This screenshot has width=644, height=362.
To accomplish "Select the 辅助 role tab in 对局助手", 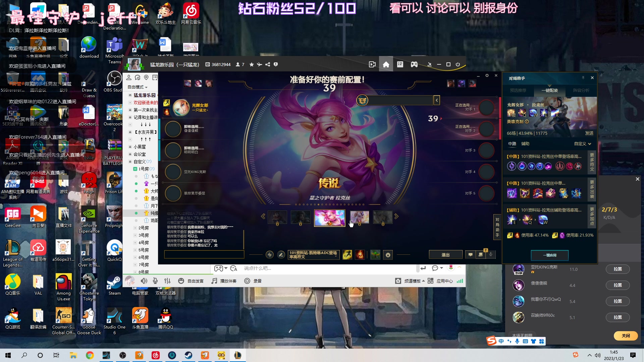I will 525,143.
